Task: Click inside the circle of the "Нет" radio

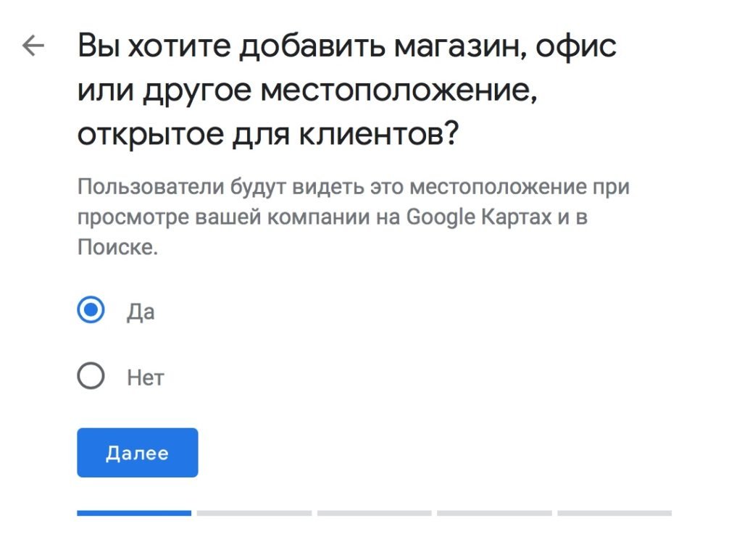Action: (x=90, y=377)
